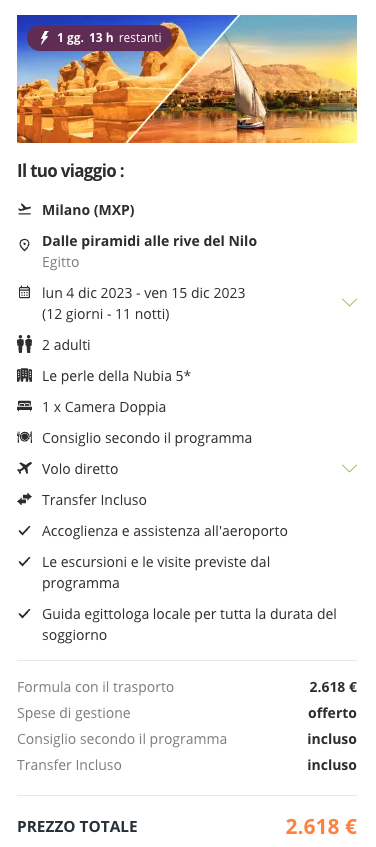The height and width of the screenshot is (847, 376).
Task: Click the checkmark next to Le escursioni e le visite
Action: (x=24, y=562)
